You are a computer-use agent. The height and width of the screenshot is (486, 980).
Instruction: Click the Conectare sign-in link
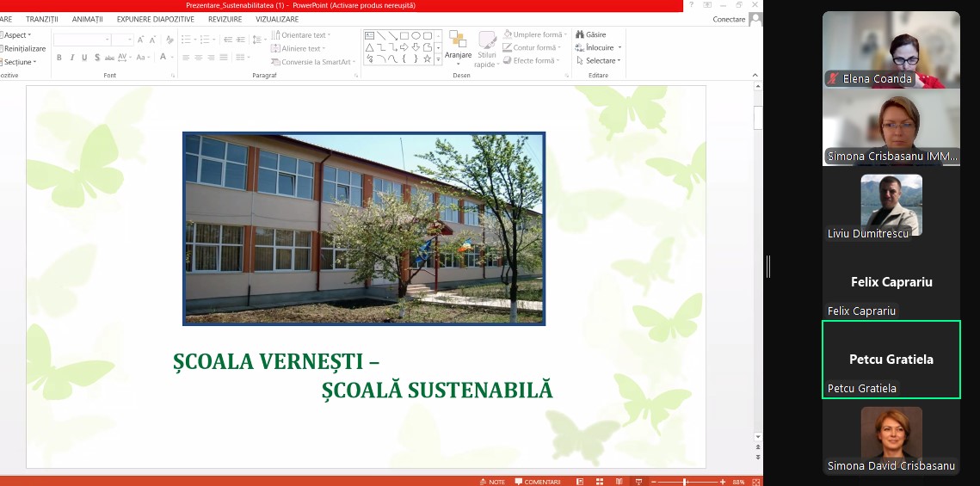[729, 19]
